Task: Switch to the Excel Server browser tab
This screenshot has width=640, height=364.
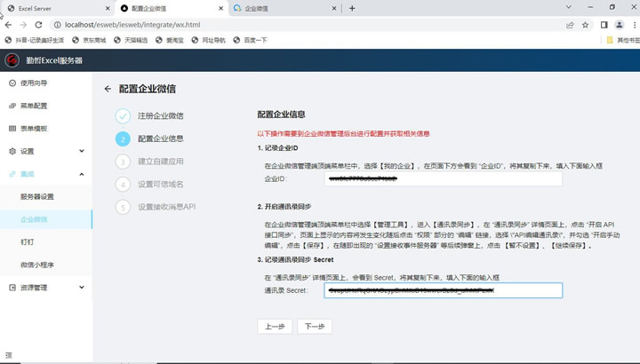Action: pos(53,8)
